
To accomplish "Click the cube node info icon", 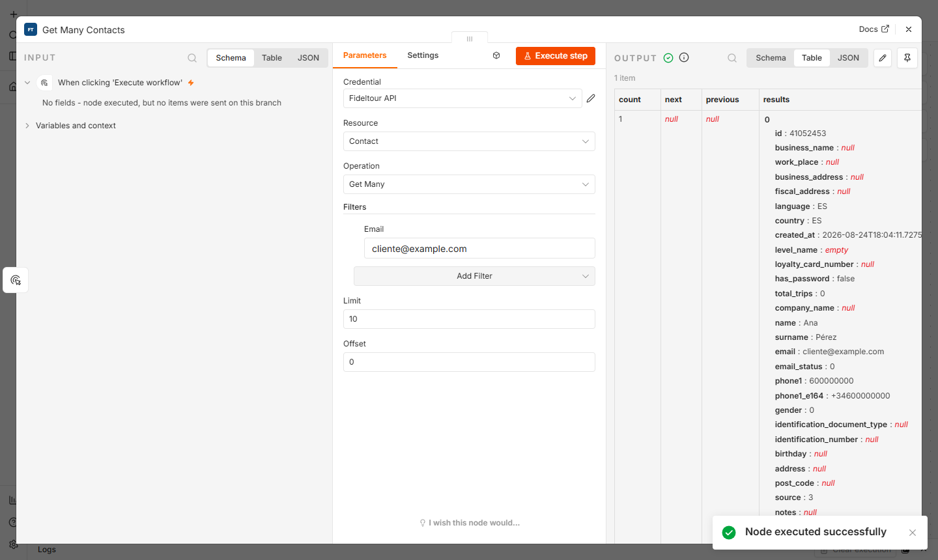I will click(496, 55).
